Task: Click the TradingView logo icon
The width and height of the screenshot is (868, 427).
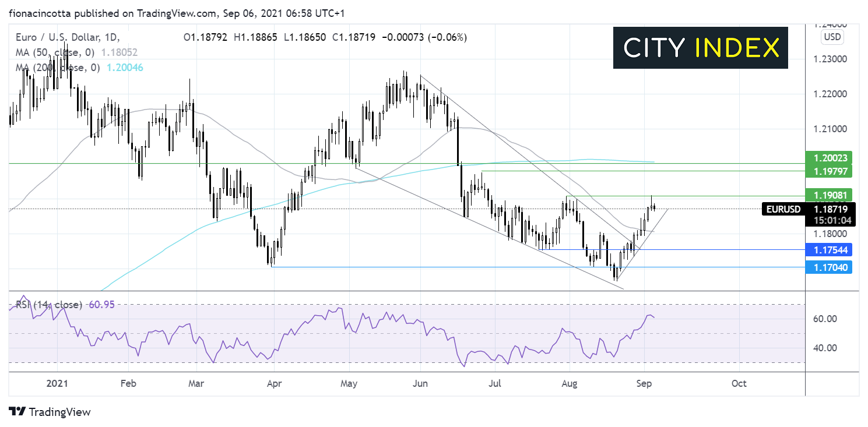Action: coord(17,411)
